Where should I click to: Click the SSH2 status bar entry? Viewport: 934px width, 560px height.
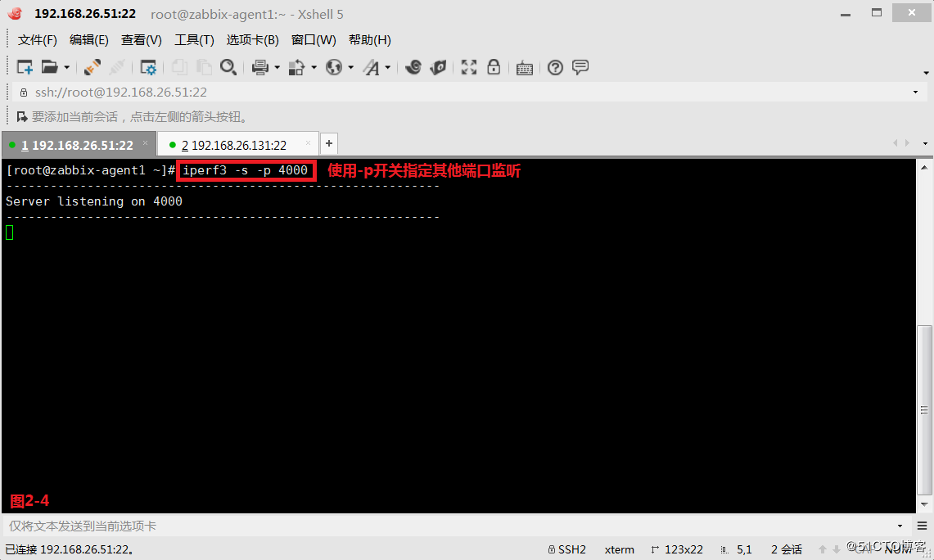[567, 549]
